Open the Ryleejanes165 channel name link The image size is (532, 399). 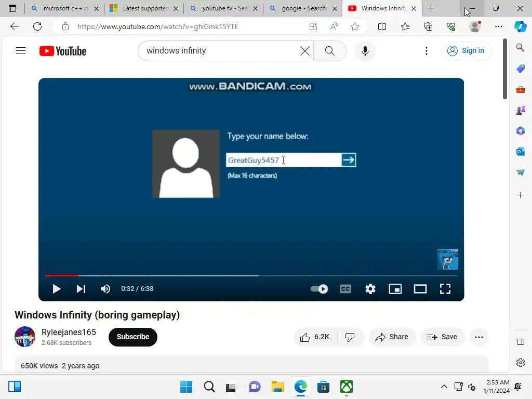tap(69, 332)
